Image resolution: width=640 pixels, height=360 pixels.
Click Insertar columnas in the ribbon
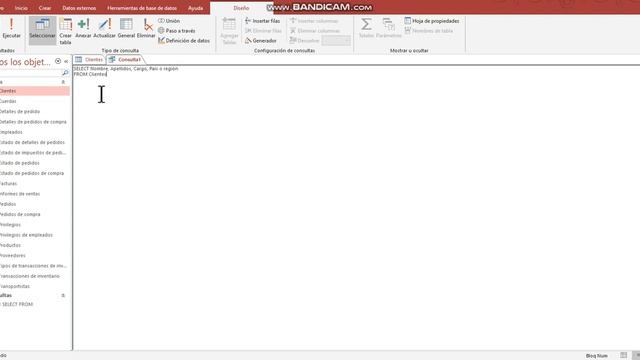[314, 21]
